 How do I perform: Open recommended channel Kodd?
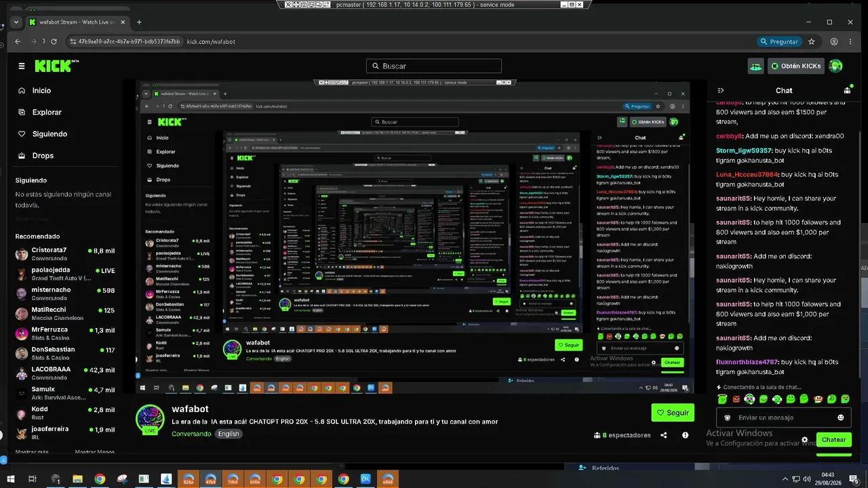pyautogui.click(x=65, y=413)
